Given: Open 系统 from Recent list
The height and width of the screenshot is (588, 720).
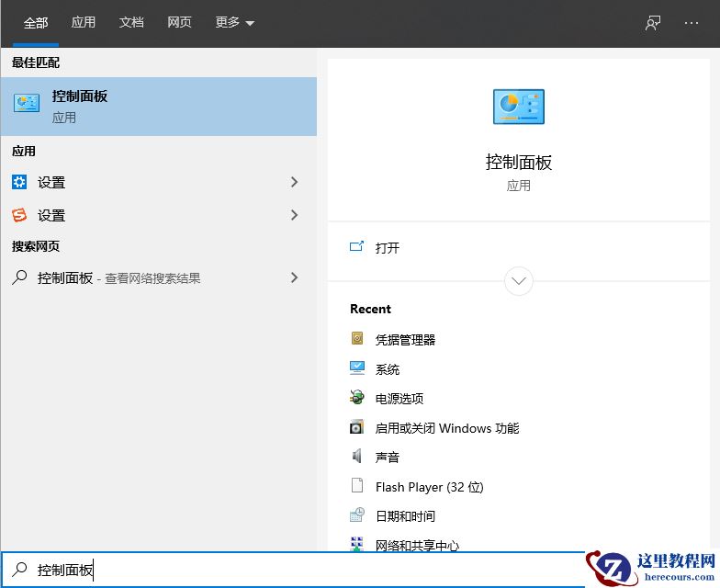Looking at the screenshot, I should click(x=388, y=369).
